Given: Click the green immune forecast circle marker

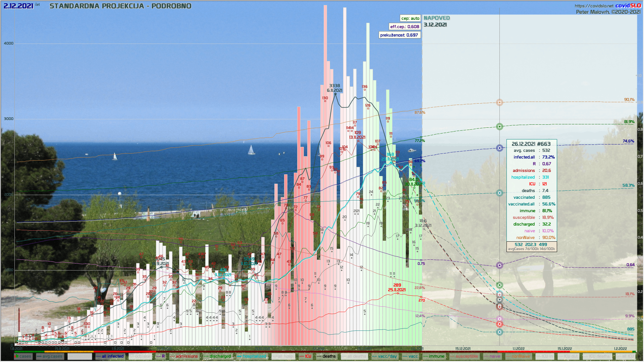Looking at the screenshot, I should tap(499, 127).
